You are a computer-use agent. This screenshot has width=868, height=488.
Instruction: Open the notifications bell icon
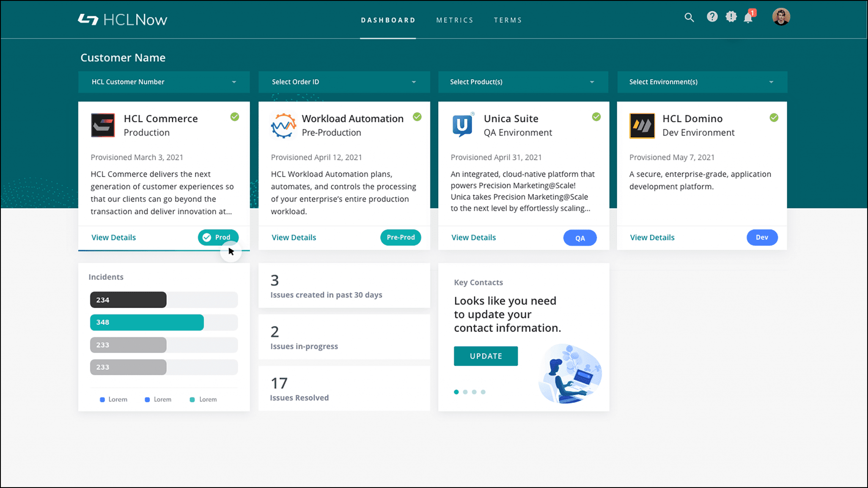pos(748,17)
